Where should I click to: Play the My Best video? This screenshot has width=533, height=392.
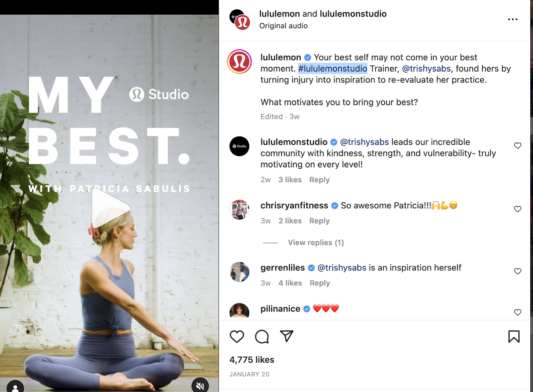click(x=110, y=208)
